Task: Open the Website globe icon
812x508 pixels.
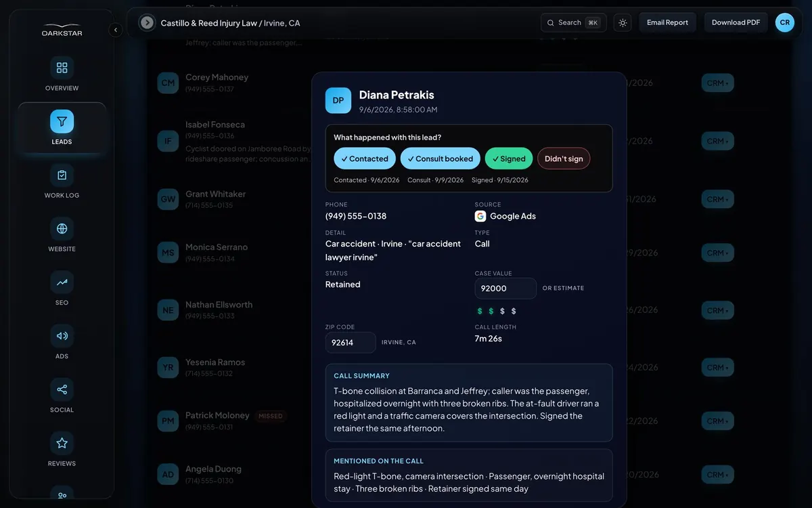Action: pyautogui.click(x=62, y=228)
